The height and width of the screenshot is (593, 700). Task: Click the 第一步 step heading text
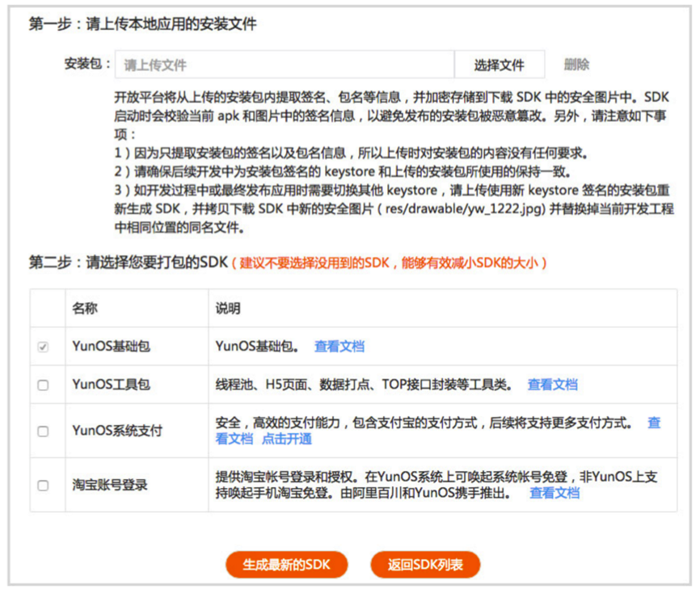[x=143, y=23]
